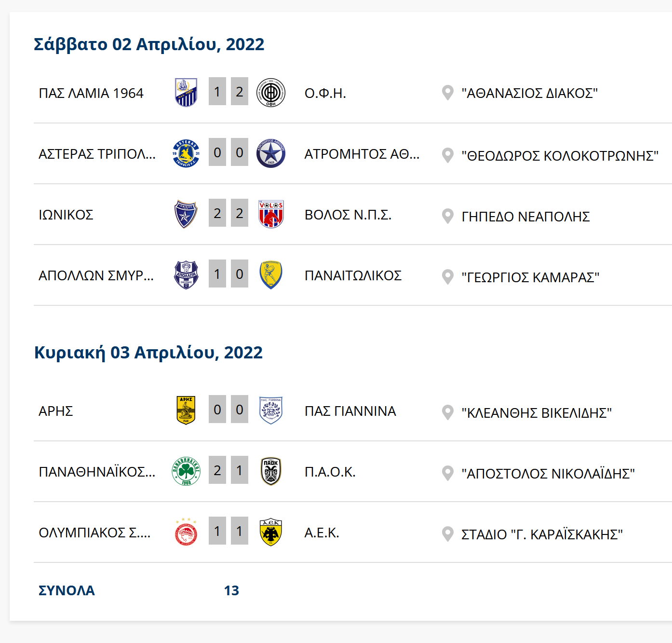The height and width of the screenshot is (643, 672).
Task: Click Panathinaikos home score of 2
Action: [x=217, y=470]
